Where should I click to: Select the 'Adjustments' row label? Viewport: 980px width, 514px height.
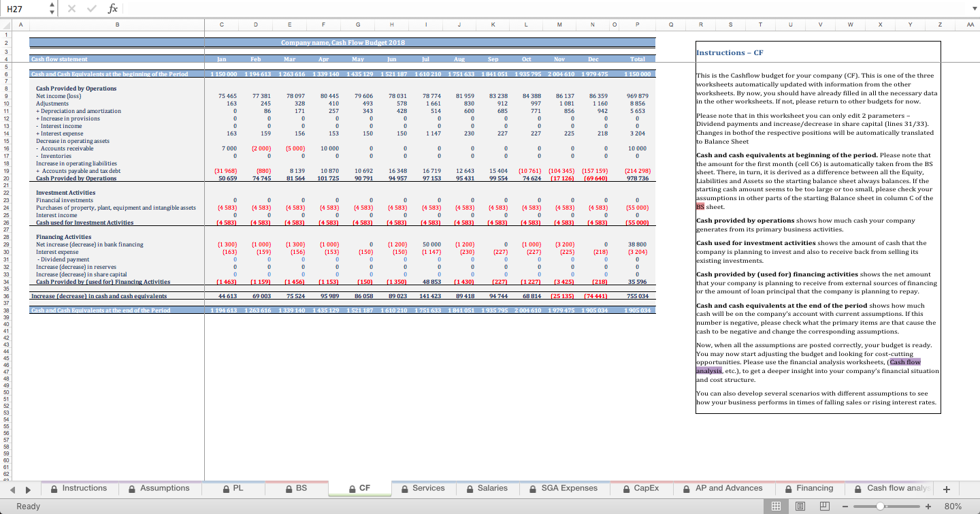[x=52, y=103]
